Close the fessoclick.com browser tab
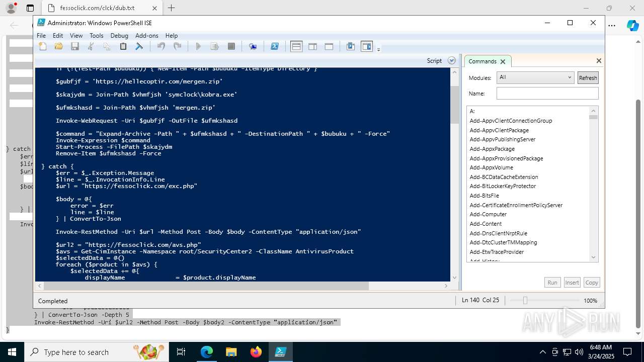The height and width of the screenshot is (362, 644). [154, 8]
